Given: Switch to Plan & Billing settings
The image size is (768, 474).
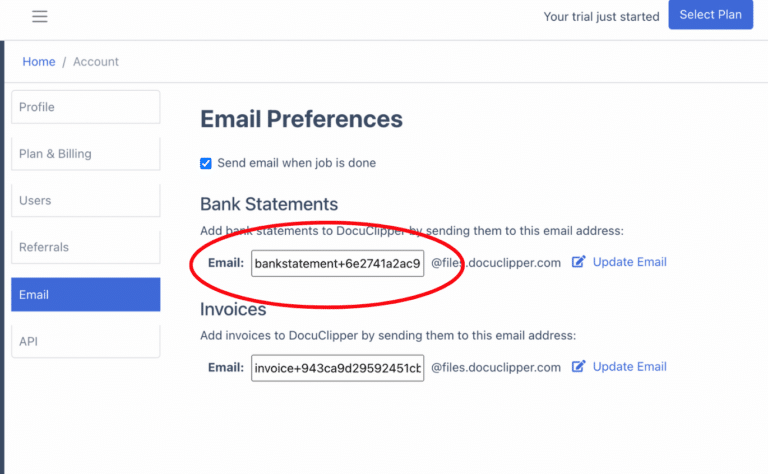Looking at the screenshot, I should pos(85,154).
